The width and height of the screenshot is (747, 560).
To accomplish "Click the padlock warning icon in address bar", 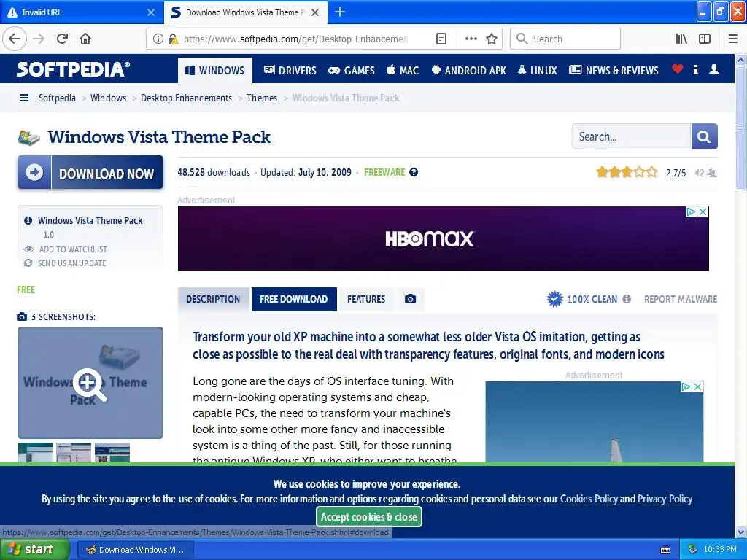I will (173, 39).
